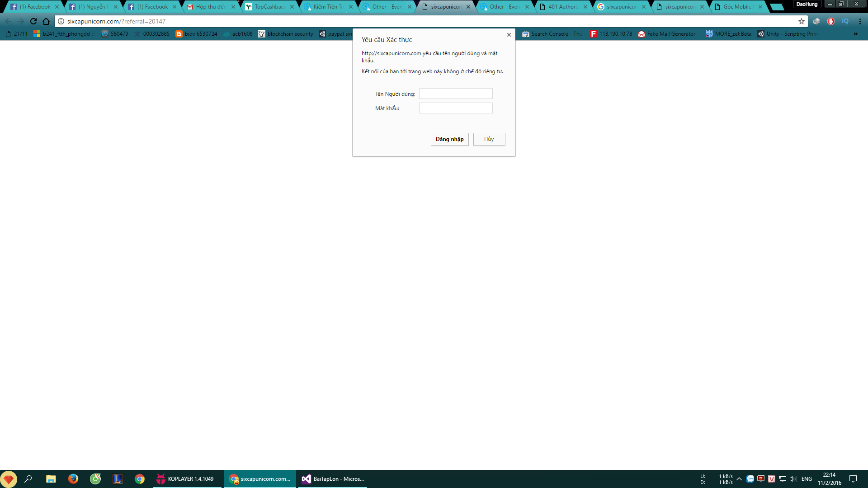Bookmark this page with star icon
This screenshot has height=488, width=868.
click(802, 21)
